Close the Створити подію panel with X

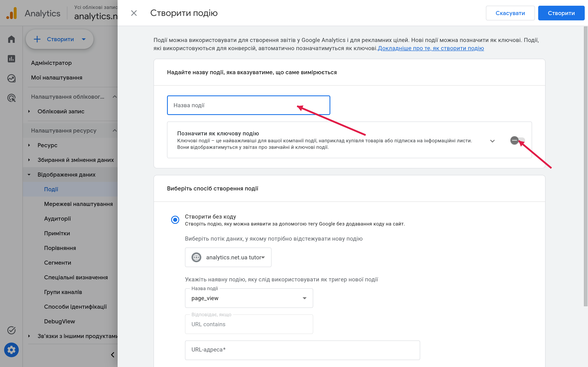(x=134, y=13)
